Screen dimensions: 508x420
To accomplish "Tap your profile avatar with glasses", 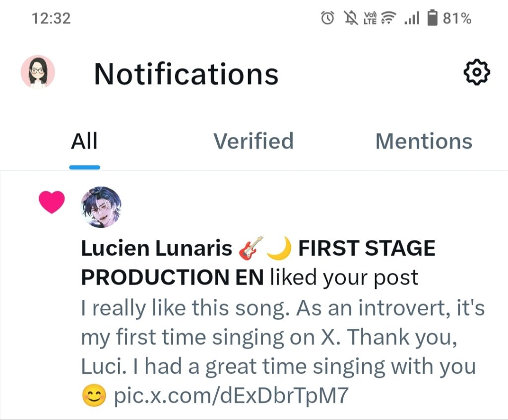I will click(x=38, y=72).
